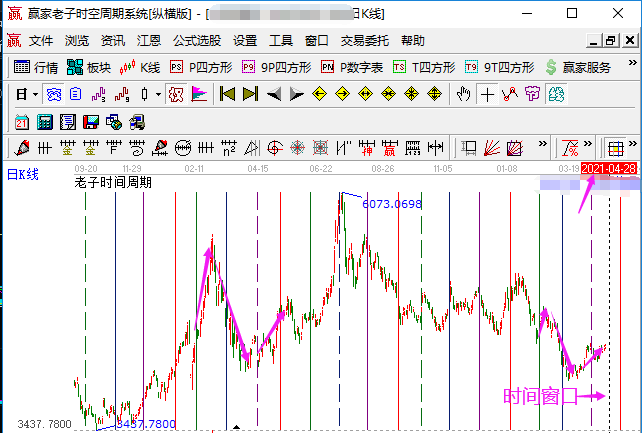
Task: Toggle the colored grid icon
Action: click(615, 148)
